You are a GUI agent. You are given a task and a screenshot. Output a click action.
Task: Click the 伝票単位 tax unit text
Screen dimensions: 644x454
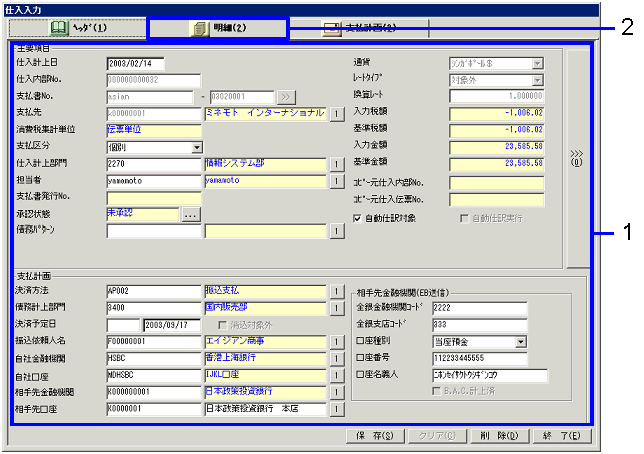(124, 129)
